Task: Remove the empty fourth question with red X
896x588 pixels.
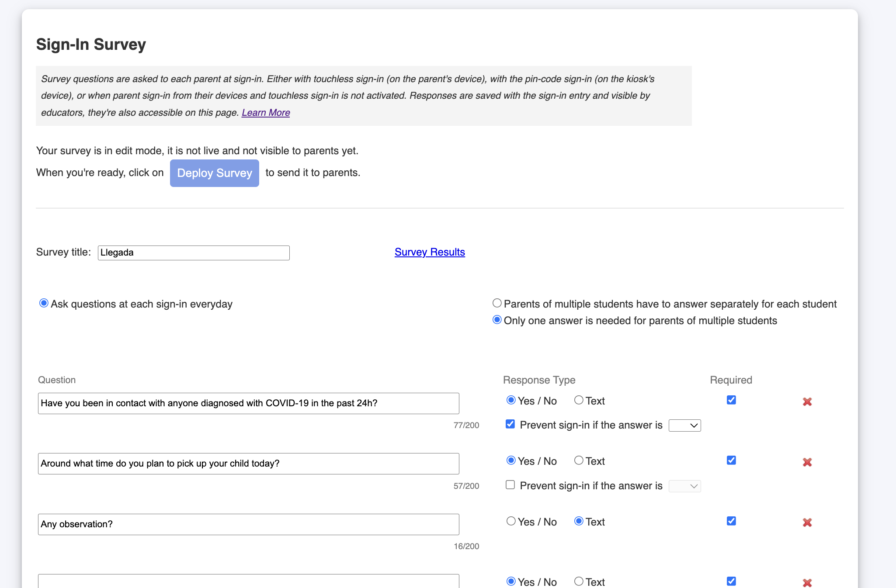Action: pyautogui.click(x=807, y=582)
